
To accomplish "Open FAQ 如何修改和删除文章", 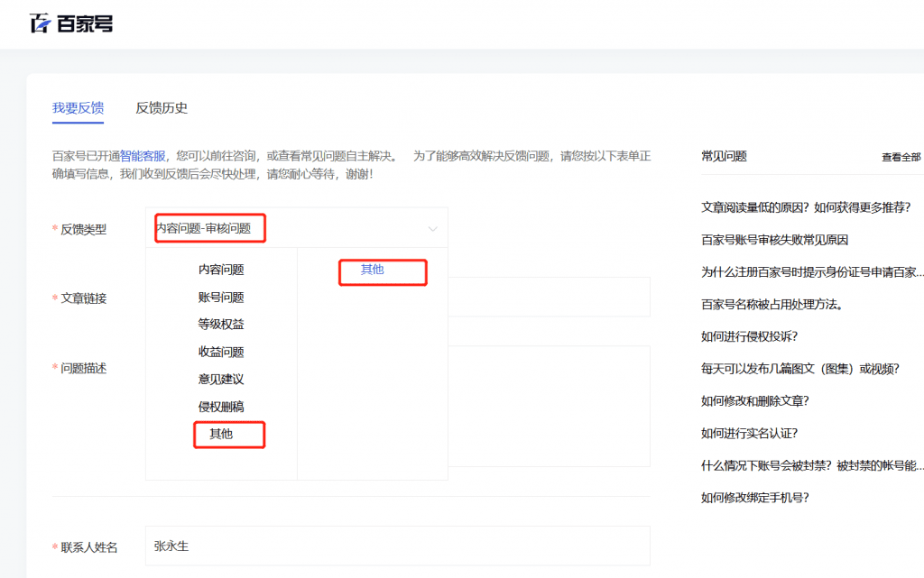I will point(754,401).
